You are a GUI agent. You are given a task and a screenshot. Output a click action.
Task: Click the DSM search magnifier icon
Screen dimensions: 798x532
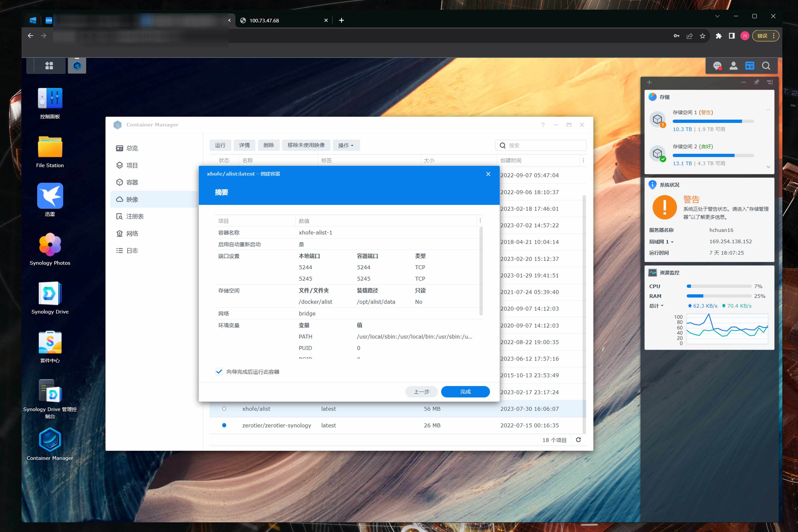[766, 66]
